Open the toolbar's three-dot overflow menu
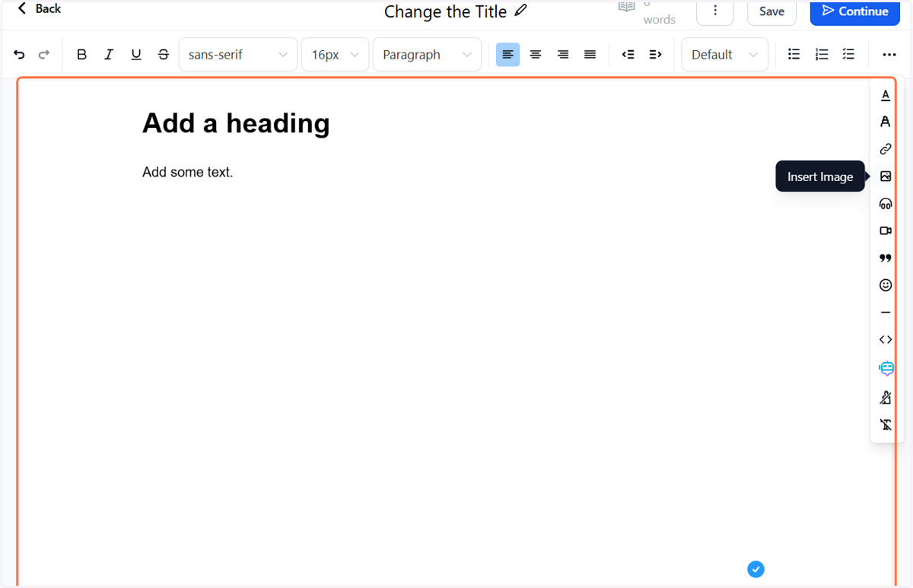This screenshot has width=913, height=588. (889, 55)
